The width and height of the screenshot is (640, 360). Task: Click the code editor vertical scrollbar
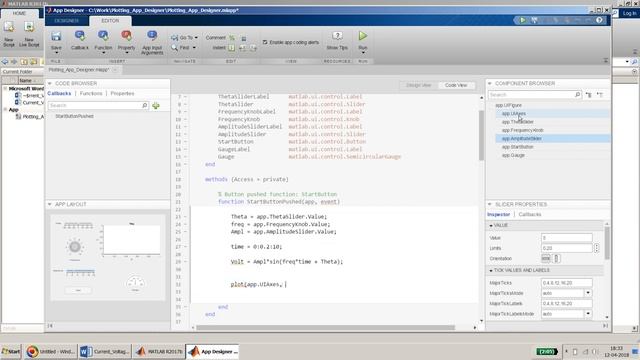coord(481,135)
